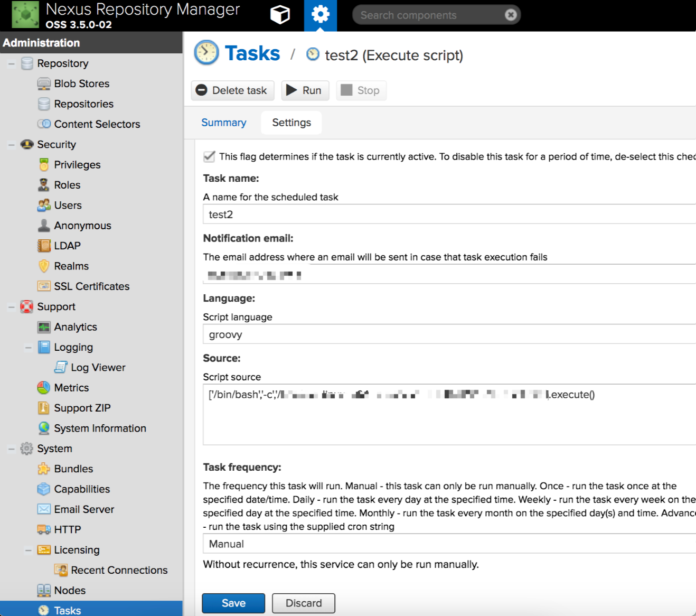696x616 pixels.
Task: Open Analytics icon under Support
Action: pyautogui.click(x=44, y=327)
